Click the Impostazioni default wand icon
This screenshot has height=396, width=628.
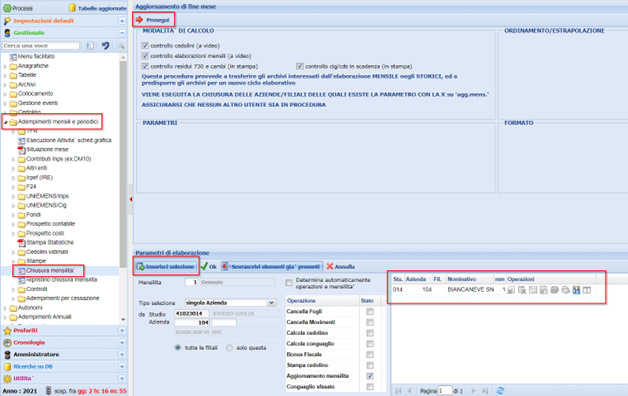pos(7,21)
